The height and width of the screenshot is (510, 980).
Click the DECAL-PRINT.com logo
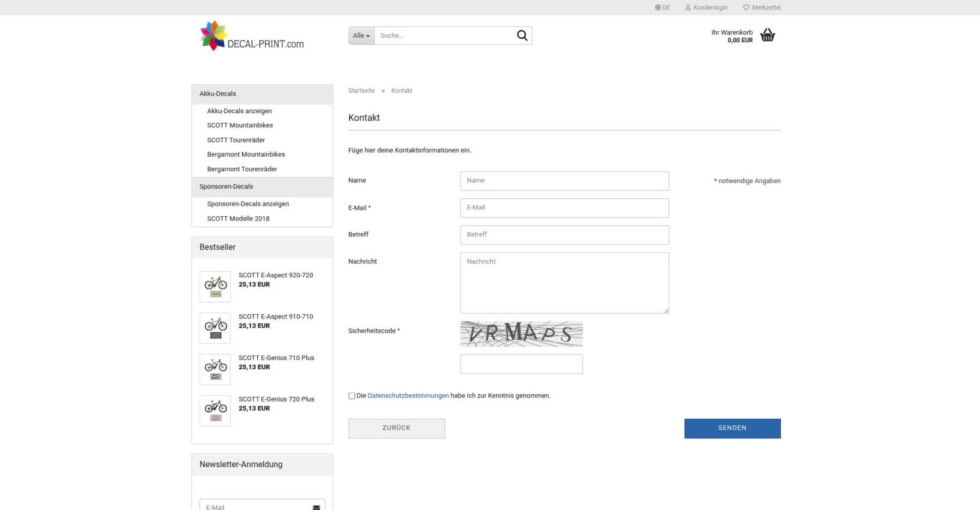[x=252, y=36]
